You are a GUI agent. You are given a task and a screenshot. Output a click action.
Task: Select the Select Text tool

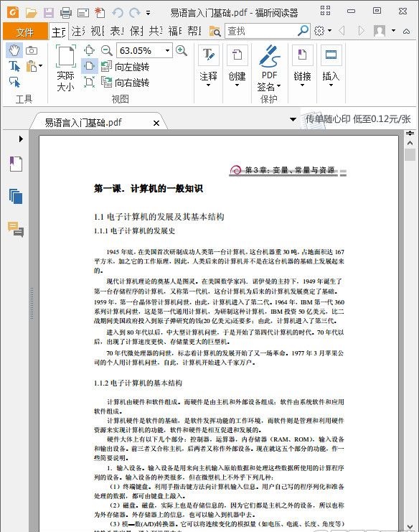(14, 66)
